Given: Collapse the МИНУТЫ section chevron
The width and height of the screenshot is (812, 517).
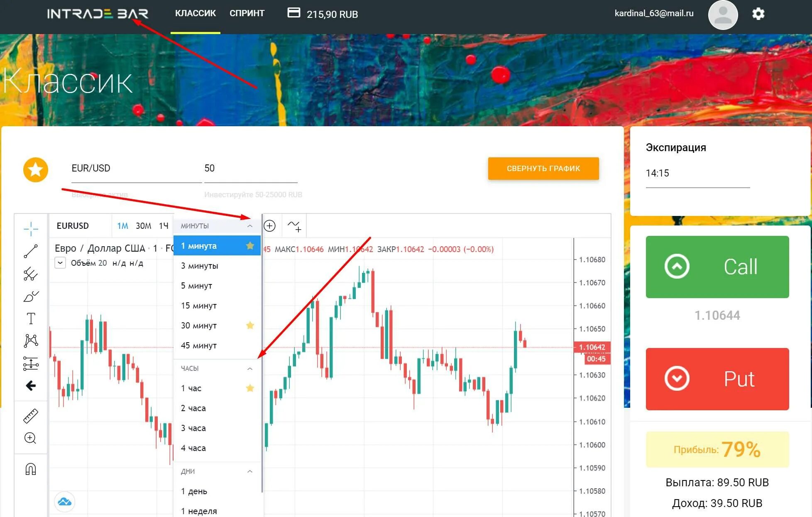Looking at the screenshot, I should 250,226.
